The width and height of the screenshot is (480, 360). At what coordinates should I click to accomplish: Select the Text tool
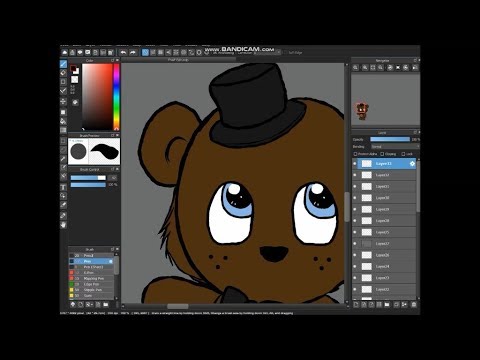pyautogui.click(x=63, y=187)
